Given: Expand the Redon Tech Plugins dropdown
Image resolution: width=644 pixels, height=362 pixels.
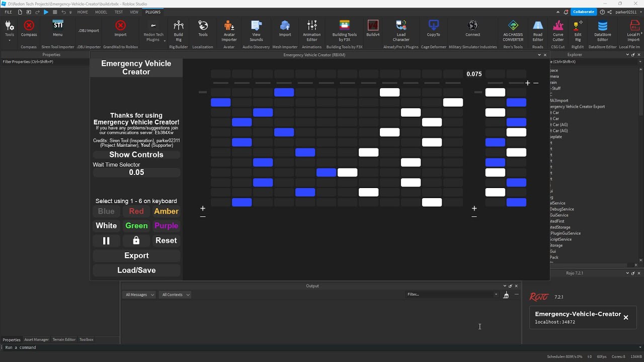Looking at the screenshot, I should tap(165, 41).
